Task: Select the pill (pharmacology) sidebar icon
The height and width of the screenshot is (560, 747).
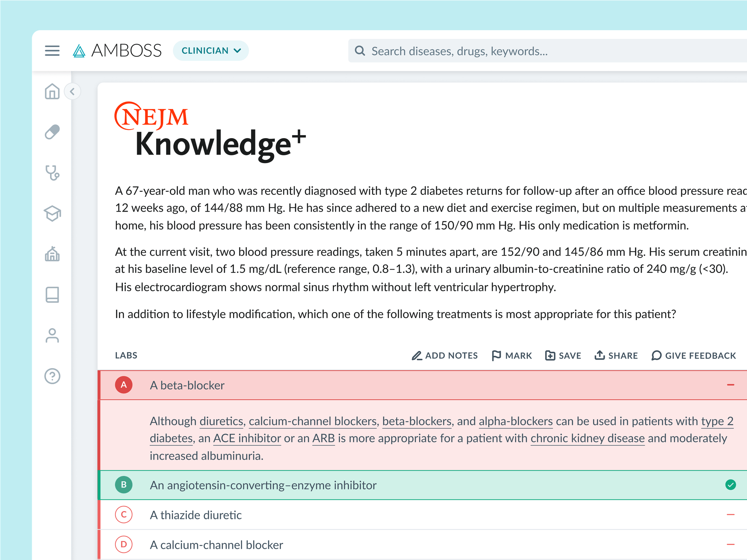Action: 52,132
